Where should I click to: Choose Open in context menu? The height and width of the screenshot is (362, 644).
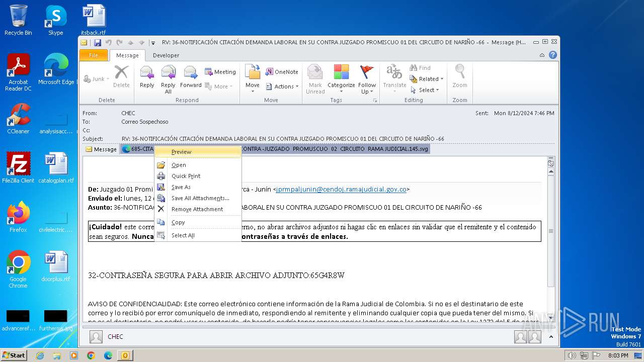coord(198,165)
